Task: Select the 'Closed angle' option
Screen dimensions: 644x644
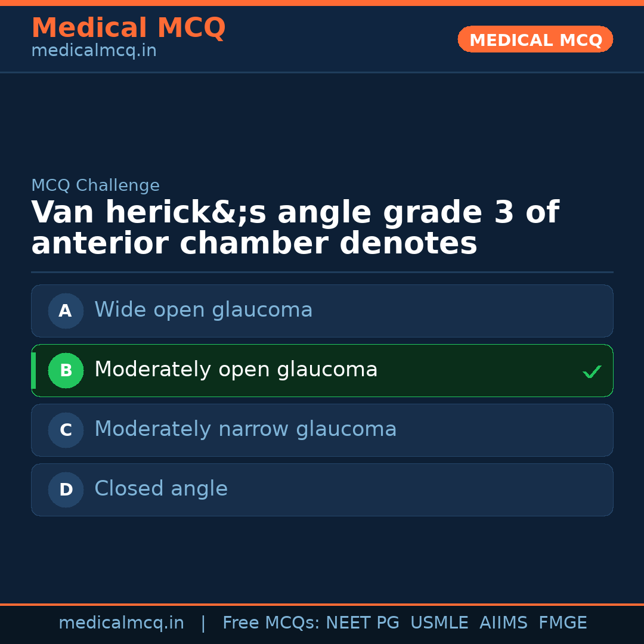Action: [x=161, y=489]
